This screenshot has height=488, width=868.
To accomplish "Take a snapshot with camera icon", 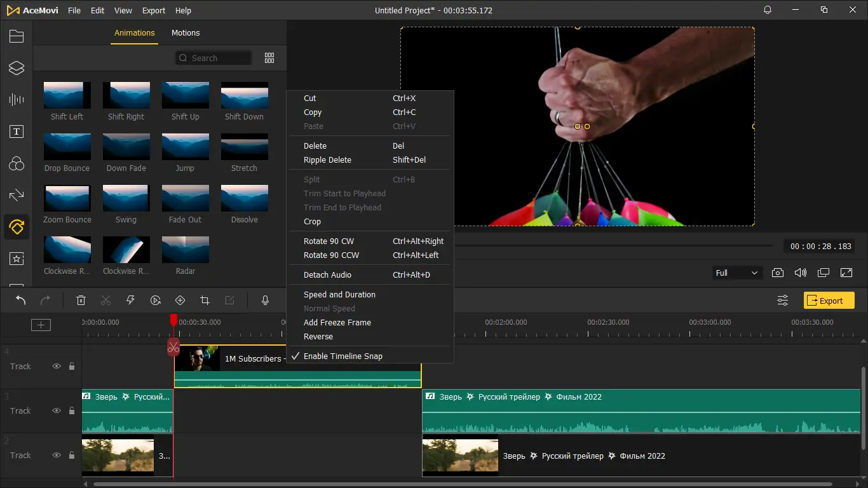I will pos(777,273).
